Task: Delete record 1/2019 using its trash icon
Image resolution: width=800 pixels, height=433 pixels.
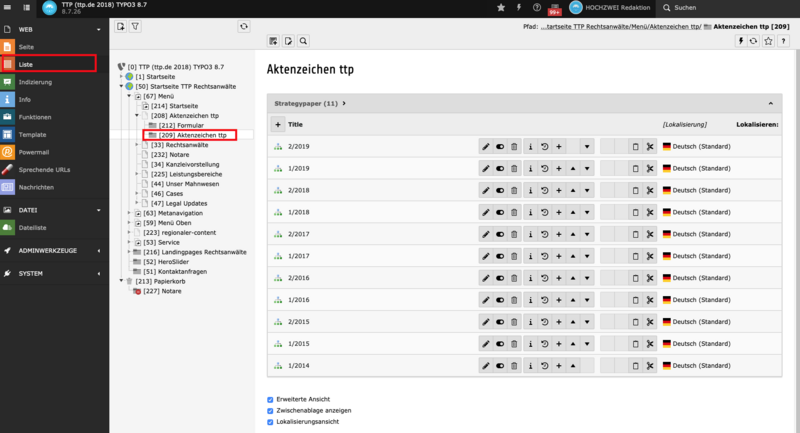Action: 515,168
